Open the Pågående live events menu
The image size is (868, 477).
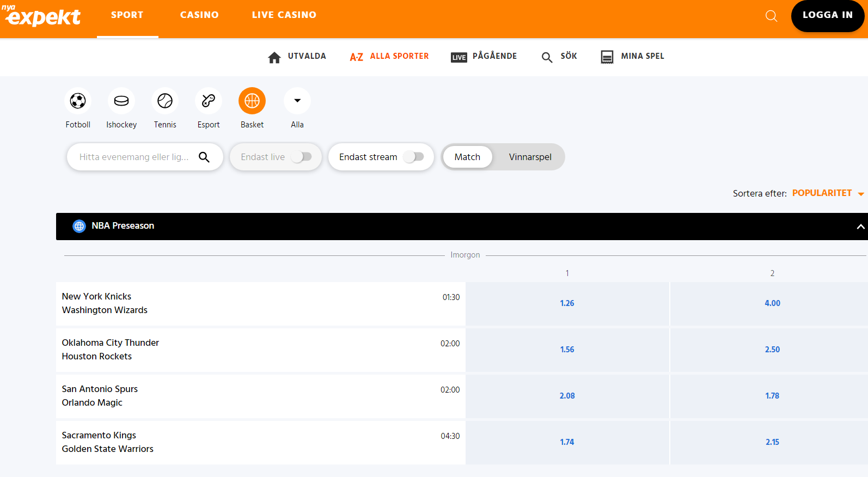484,56
